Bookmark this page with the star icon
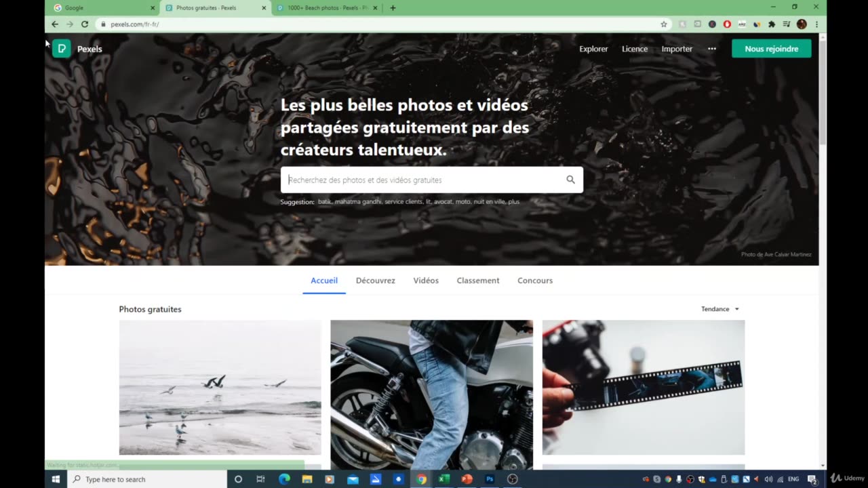The height and width of the screenshot is (488, 868). [664, 24]
